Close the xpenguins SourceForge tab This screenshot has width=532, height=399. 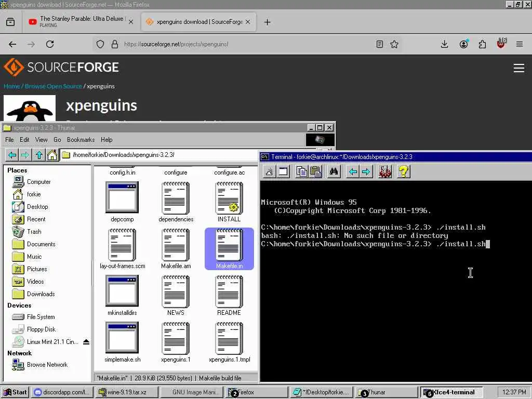point(248,22)
